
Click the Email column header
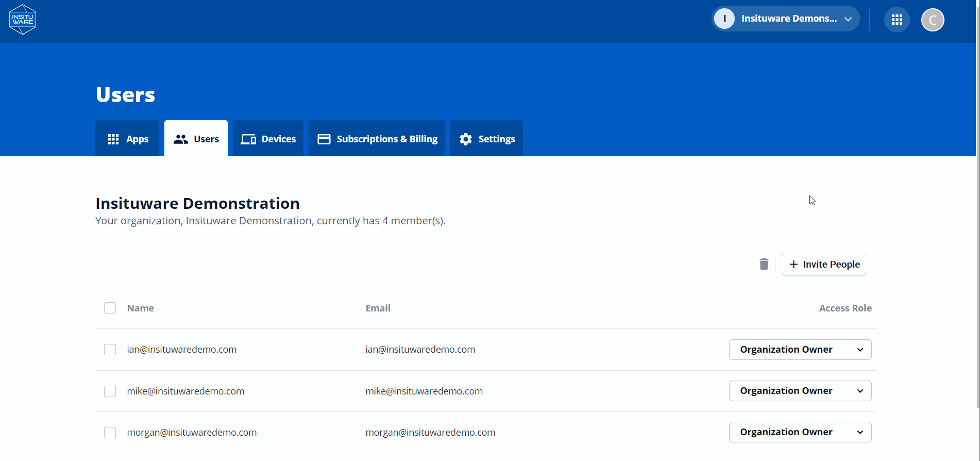coord(378,308)
